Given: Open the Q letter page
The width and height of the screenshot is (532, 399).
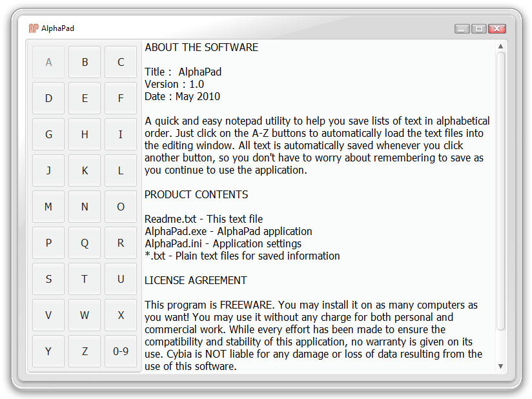Looking at the screenshot, I should [85, 243].
